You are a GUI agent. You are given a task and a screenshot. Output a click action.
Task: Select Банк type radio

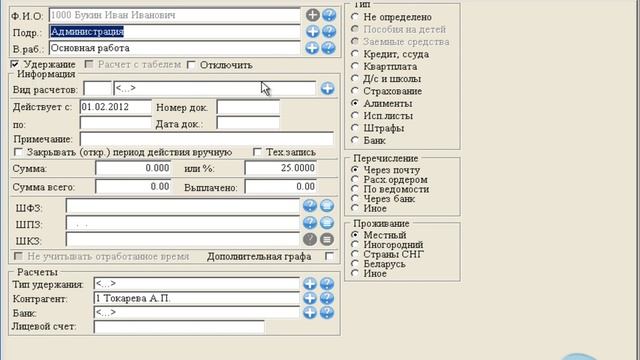[355, 140]
